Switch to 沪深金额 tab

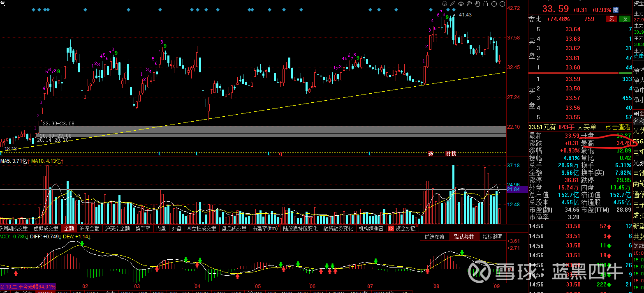pyautogui.click(x=89, y=228)
